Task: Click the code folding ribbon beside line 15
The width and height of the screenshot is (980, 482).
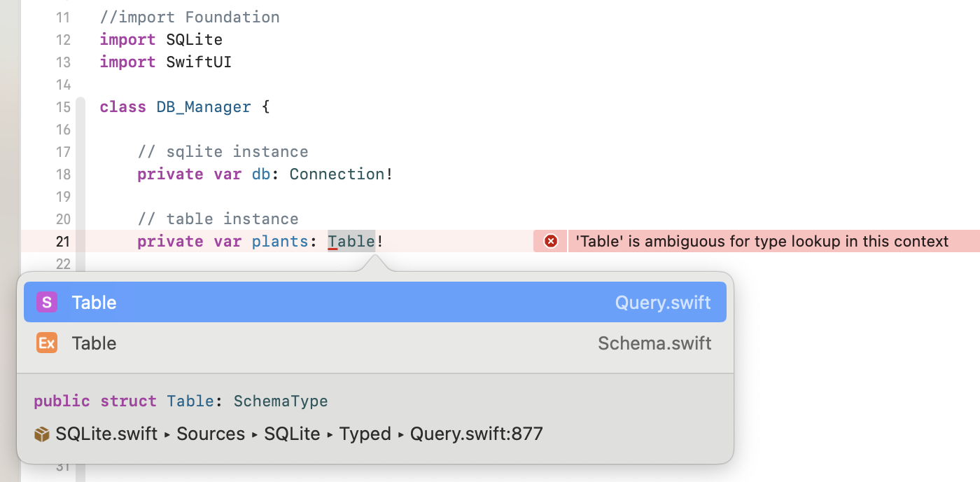Action: click(80, 106)
